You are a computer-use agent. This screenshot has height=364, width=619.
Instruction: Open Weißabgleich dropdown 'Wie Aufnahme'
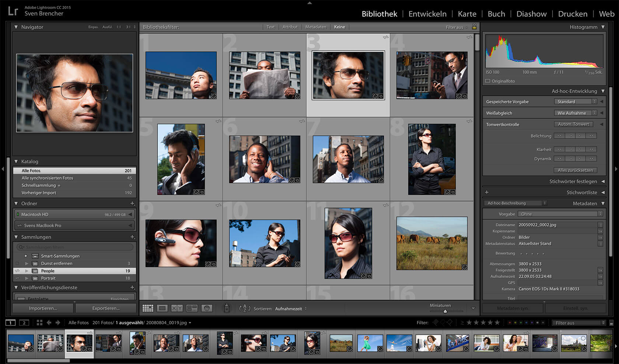point(575,113)
